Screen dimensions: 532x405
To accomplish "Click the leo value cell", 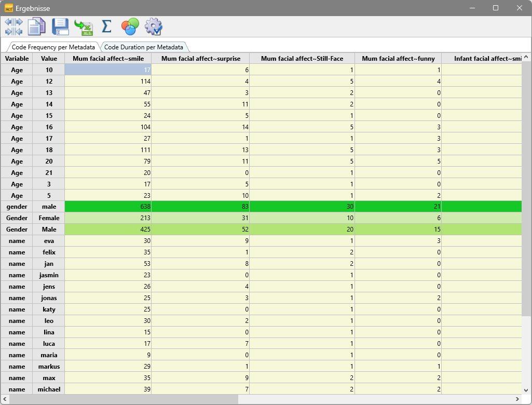I will [49, 321].
